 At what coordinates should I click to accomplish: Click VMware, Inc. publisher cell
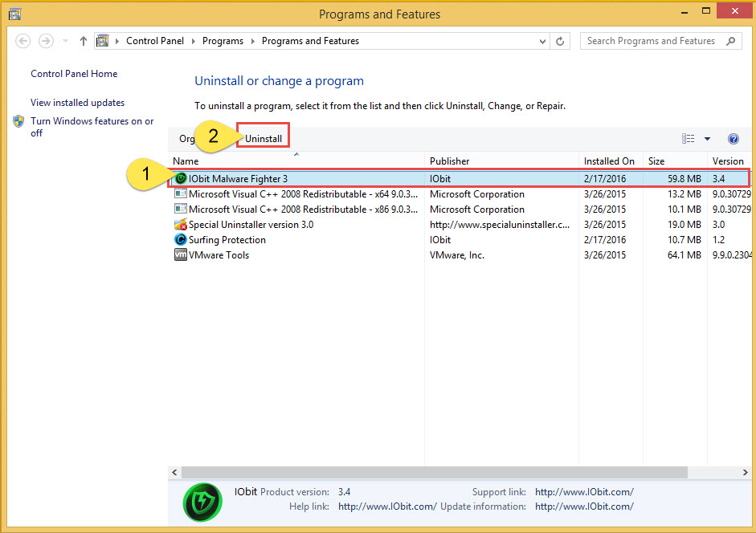click(x=457, y=255)
